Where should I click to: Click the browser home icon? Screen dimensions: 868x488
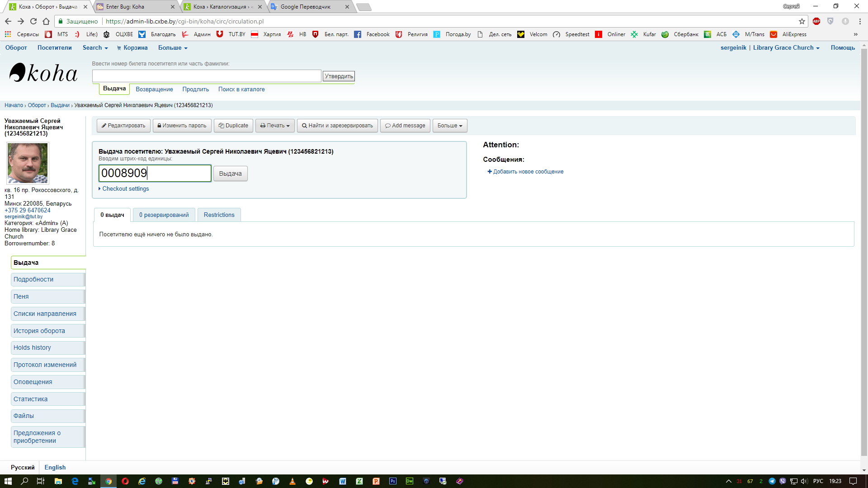tap(46, 21)
